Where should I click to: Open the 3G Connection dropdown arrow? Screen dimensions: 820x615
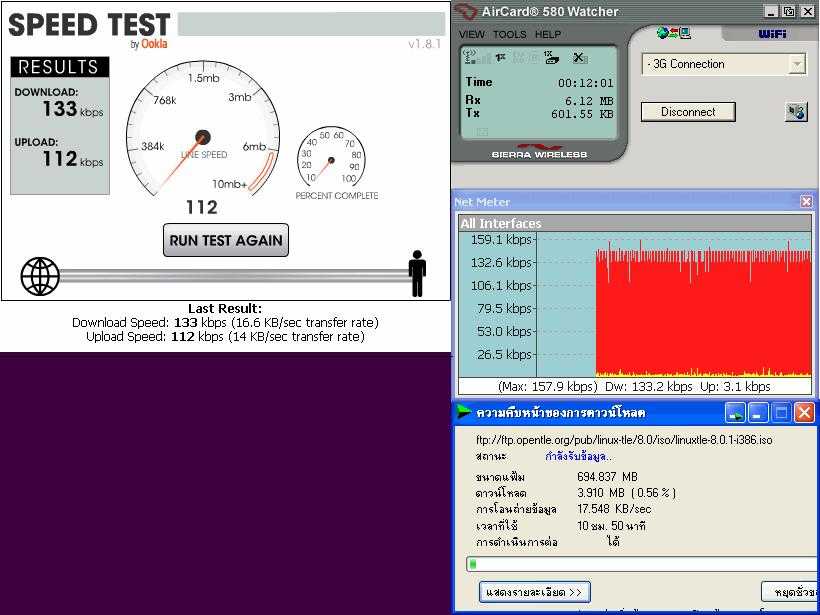[796, 64]
